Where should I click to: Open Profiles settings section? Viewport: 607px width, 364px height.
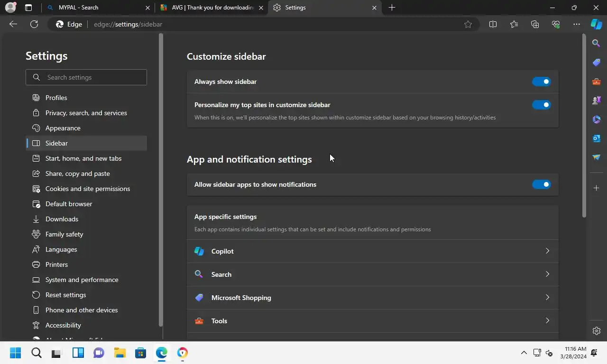tap(86, 98)
